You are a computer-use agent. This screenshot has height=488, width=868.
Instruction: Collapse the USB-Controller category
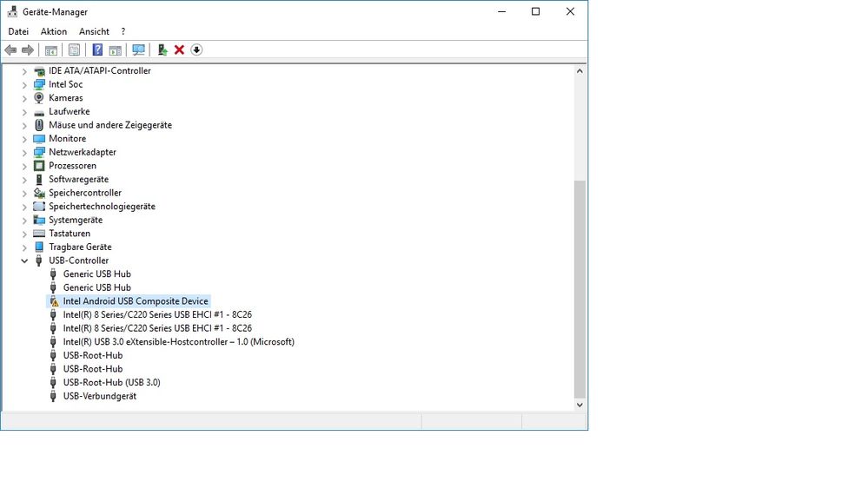coord(24,260)
